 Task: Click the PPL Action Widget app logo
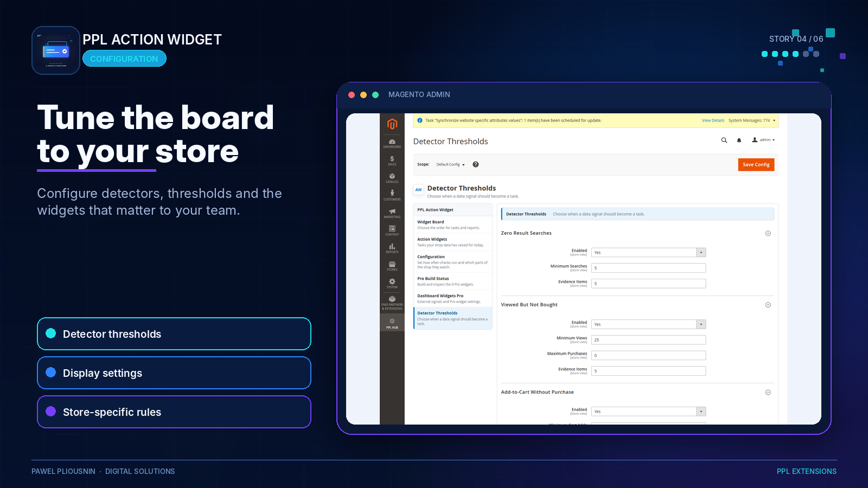click(56, 50)
